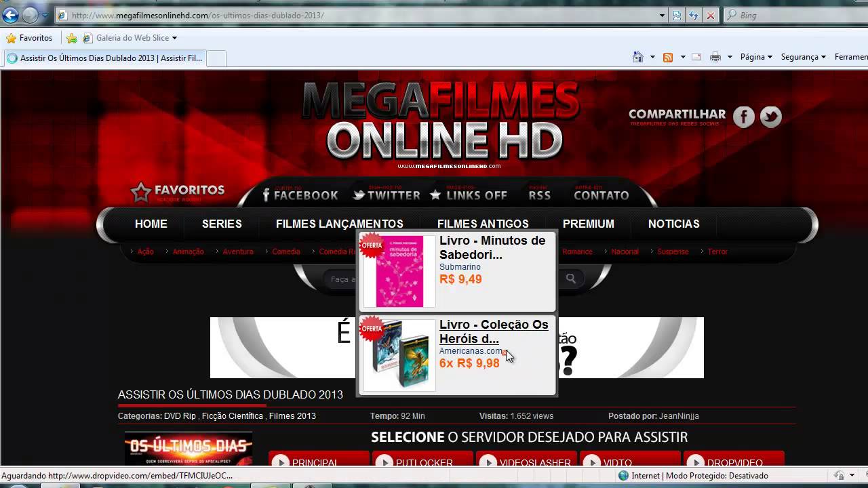Open the recent pages dropdown beside Forward
This screenshot has height=488, width=868.
(45, 16)
